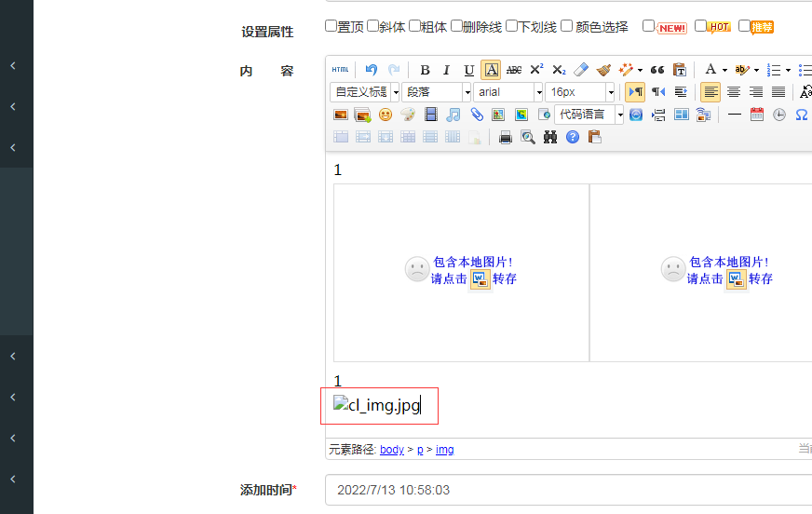This screenshot has height=514, width=812.
Task: Click the undo arrow icon
Action: 372,70
